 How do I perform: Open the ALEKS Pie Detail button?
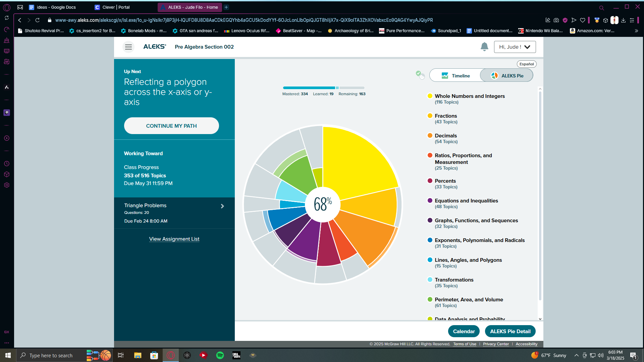click(x=510, y=331)
